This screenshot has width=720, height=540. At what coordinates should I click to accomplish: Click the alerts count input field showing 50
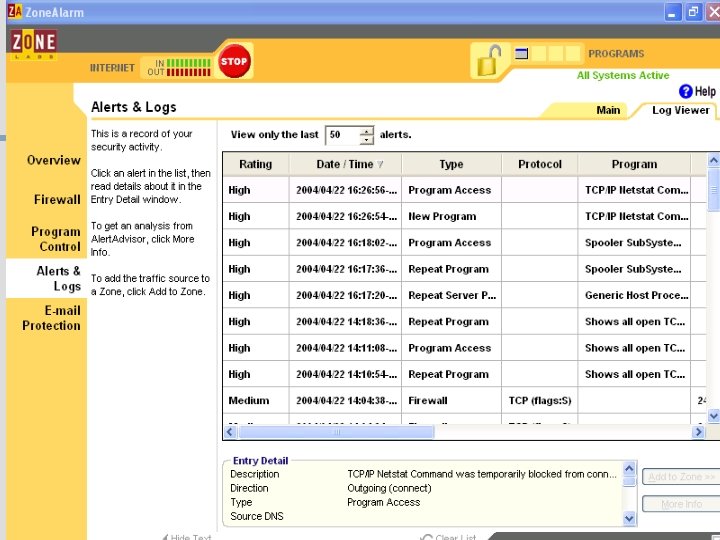pos(343,135)
